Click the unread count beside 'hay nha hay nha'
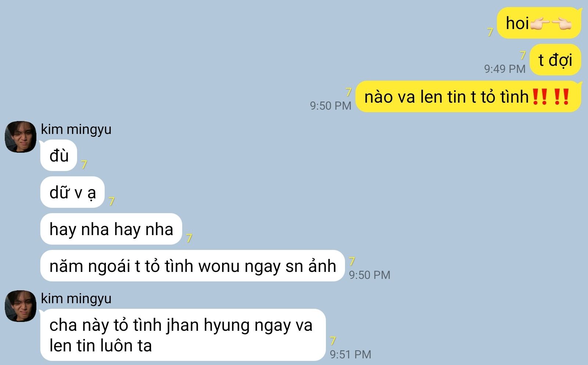 pyautogui.click(x=189, y=238)
